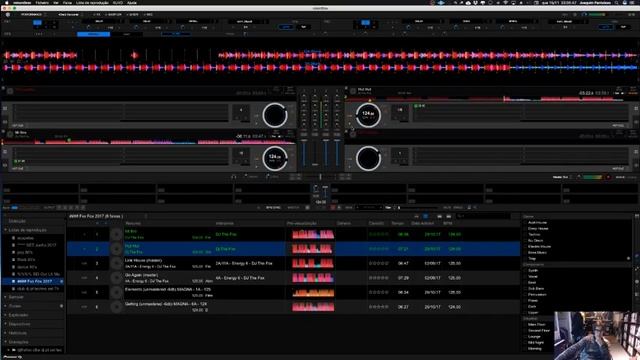Check the Sub Bass component tag
The image size is (640, 360).
click(525, 288)
